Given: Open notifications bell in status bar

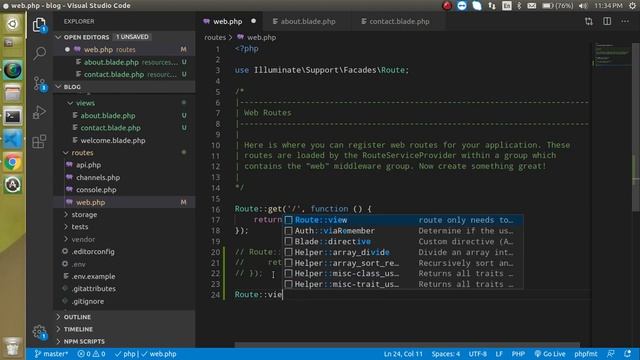Looking at the screenshot, I should click(x=628, y=354).
